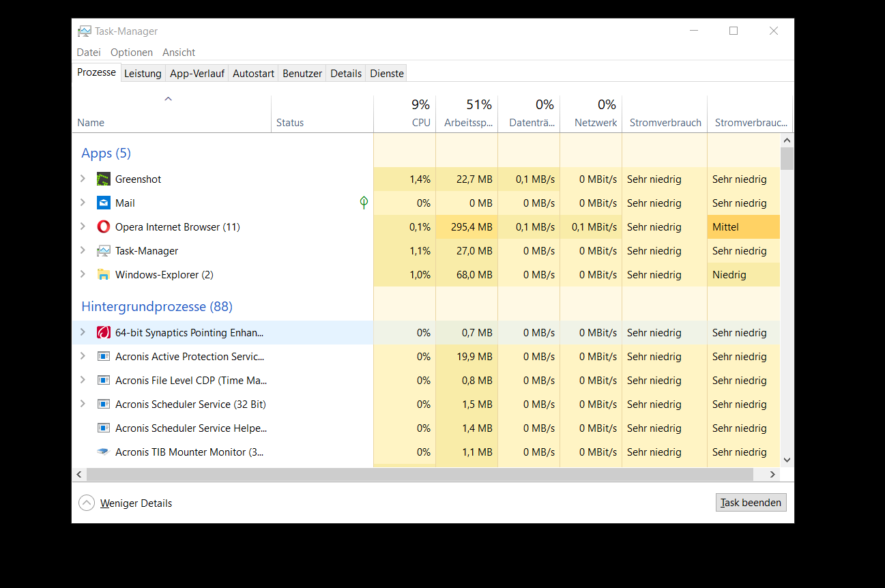The height and width of the screenshot is (588, 885).
Task: Sort by the Arbeitsspeicher column header
Action: coord(467,114)
